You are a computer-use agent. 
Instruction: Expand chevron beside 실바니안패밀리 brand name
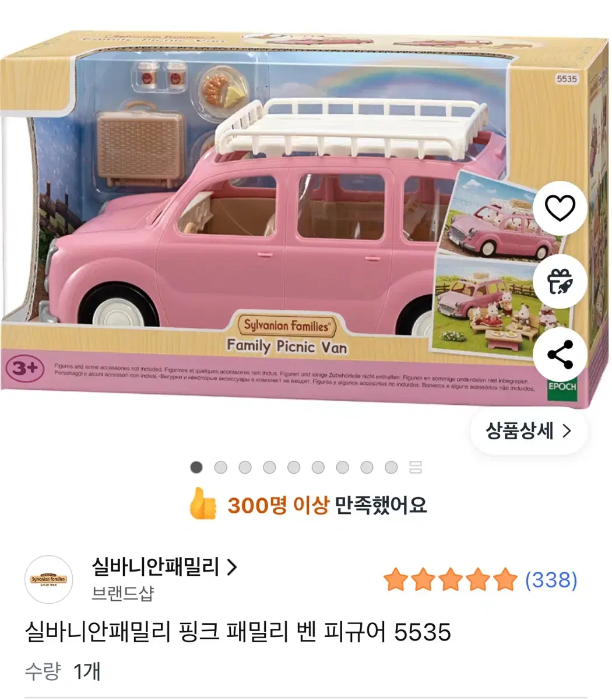231,567
